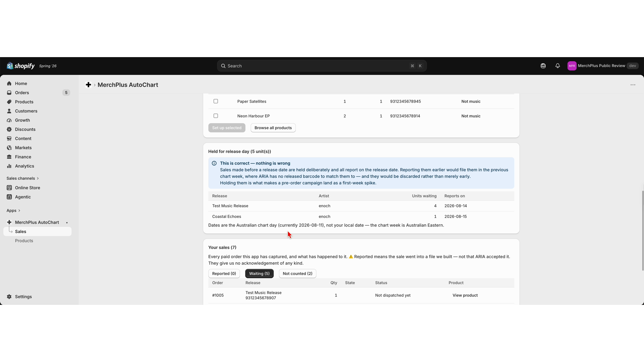Open the three-dot page menu
The image size is (644, 362).
coord(633,85)
